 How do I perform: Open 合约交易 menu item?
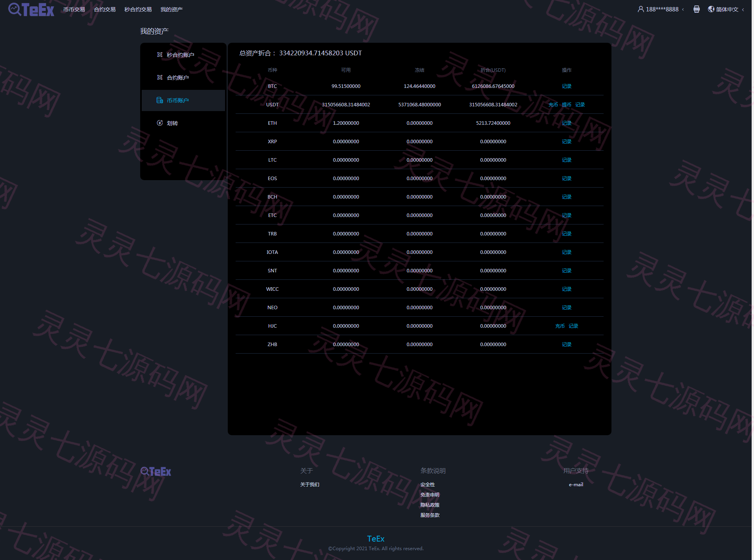pyautogui.click(x=105, y=9)
